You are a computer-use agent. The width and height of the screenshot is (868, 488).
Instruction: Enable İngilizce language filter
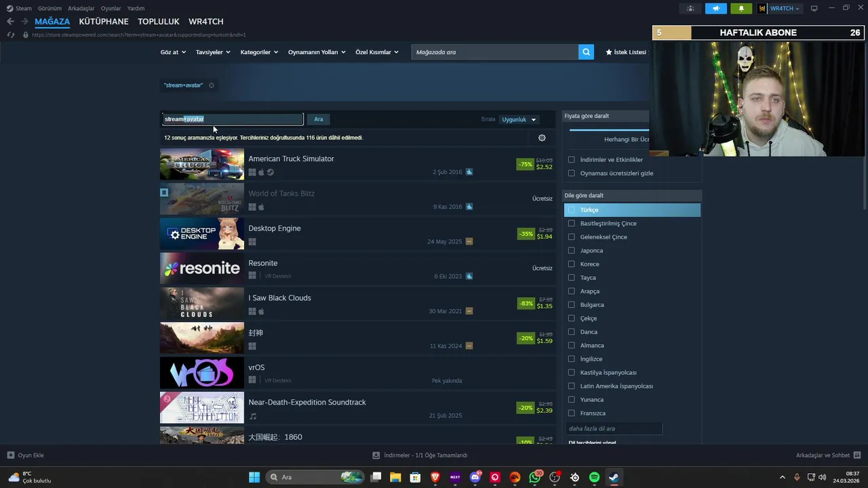572,359
